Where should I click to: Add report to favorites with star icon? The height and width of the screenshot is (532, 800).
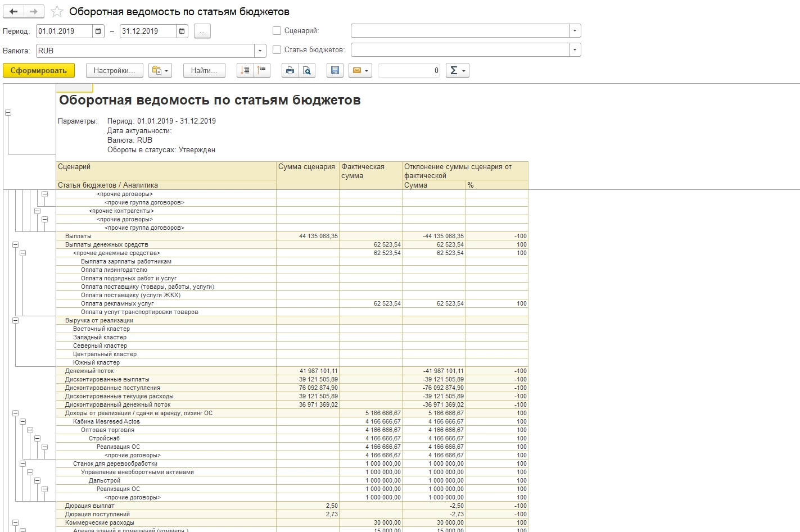57,11
